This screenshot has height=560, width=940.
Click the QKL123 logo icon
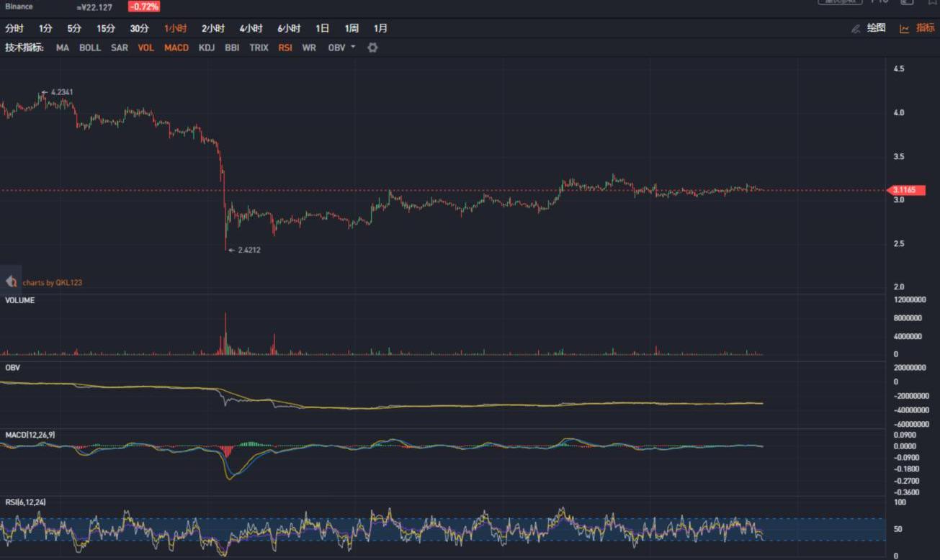click(11, 282)
